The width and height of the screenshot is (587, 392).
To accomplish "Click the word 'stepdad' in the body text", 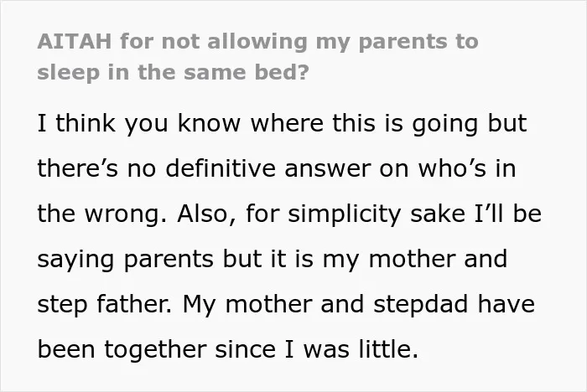I will point(420,305).
